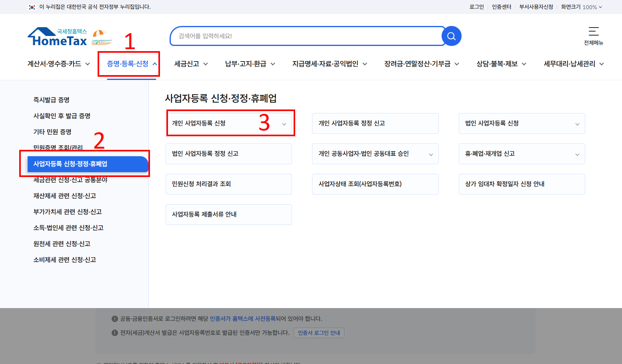The image size is (622, 364).
Task: Open the 전체메뉴 hamburger icon
Action: point(594,30)
